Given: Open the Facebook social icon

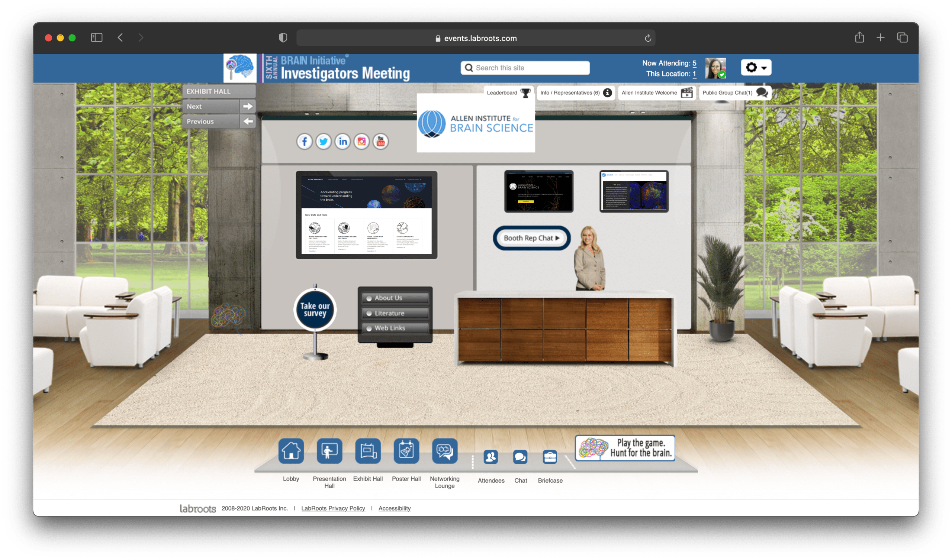Looking at the screenshot, I should point(305,142).
